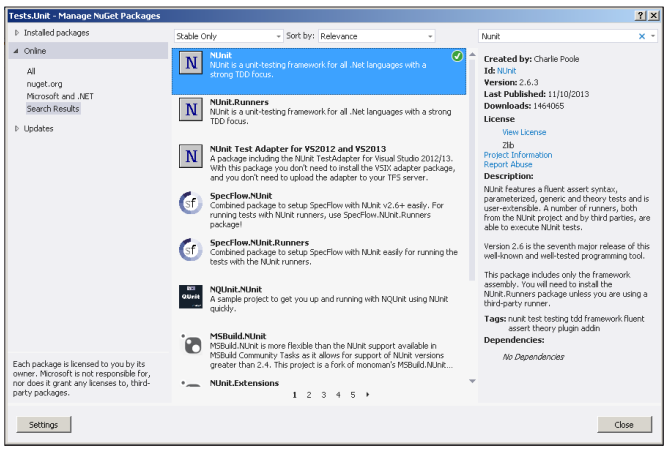669x449 pixels.
Task: Click the MSBuild.NUnit package icon
Action: point(191,344)
